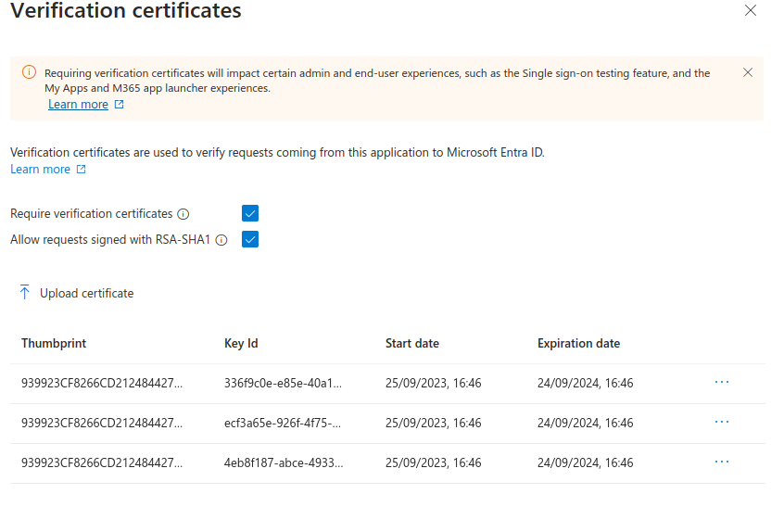Select thumbprint in the ecf3a65e row
The width and height of the screenshot is (784, 532).
pos(102,423)
